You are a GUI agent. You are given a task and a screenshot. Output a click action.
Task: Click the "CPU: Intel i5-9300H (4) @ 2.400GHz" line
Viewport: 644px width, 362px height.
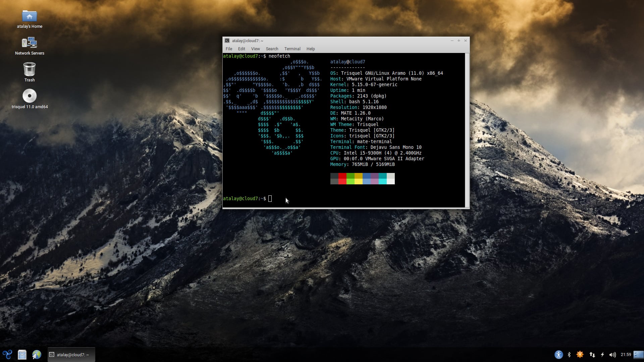tap(376, 153)
